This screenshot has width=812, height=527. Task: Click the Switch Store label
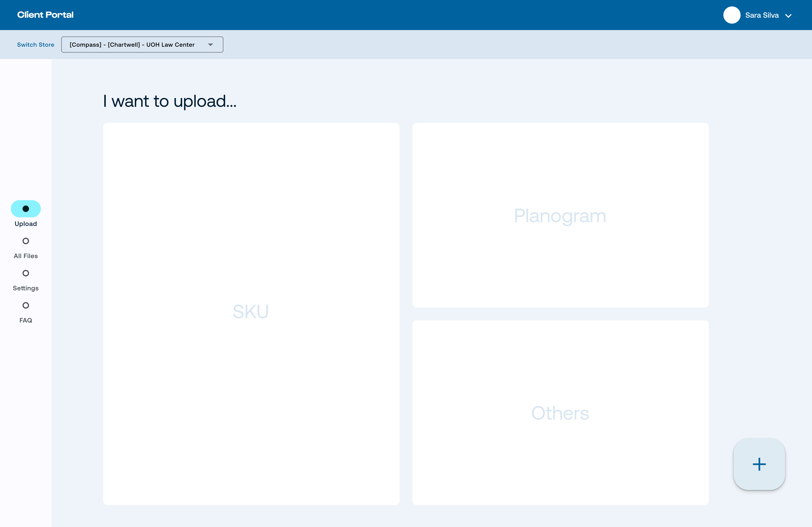[x=35, y=45]
